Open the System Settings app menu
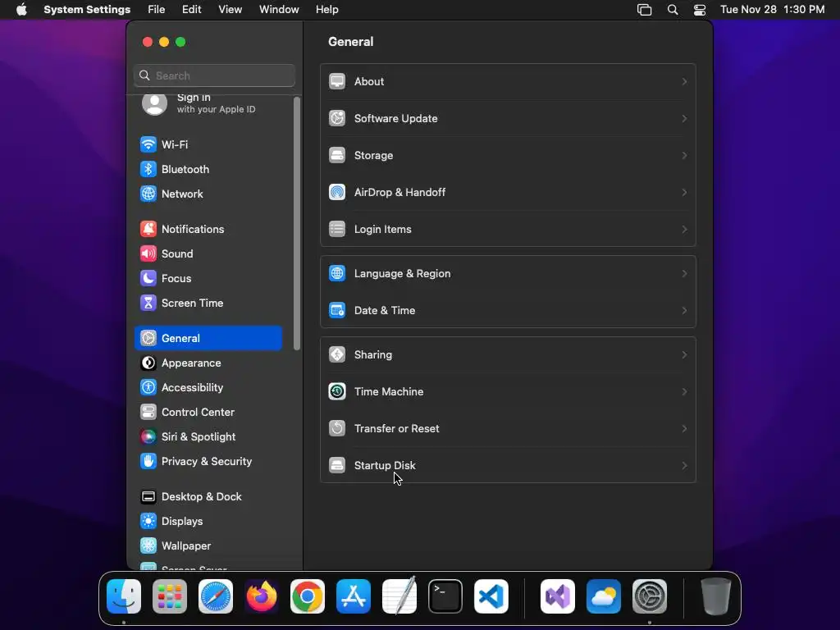The height and width of the screenshot is (630, 840). pyautogui.click(x=87, y=10)
